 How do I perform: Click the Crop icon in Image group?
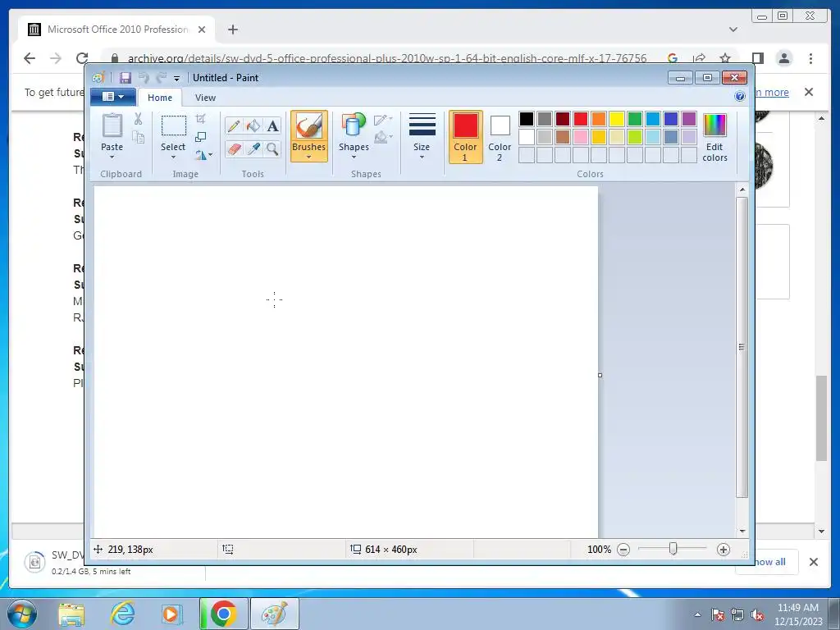[x=200, y=119]
